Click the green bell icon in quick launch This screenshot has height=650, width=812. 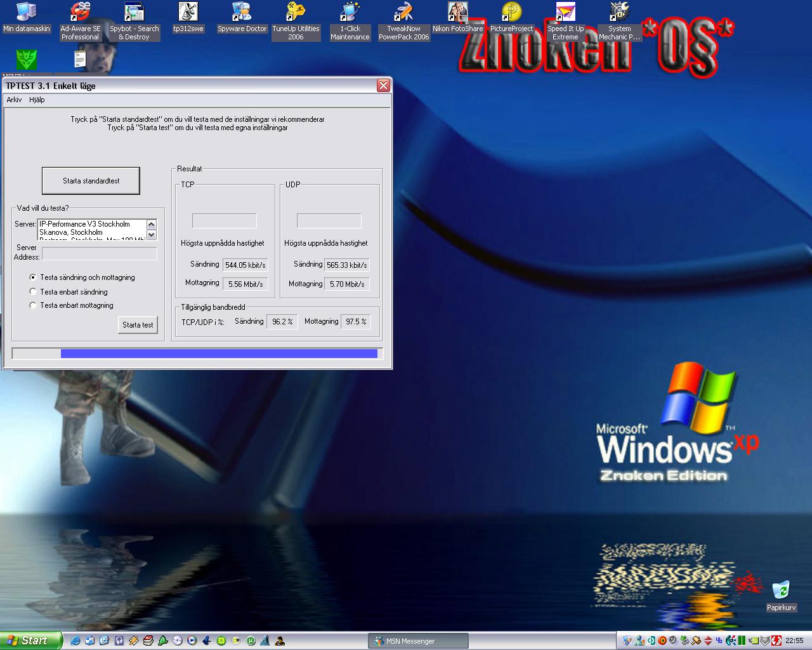(x=162, y=640)
